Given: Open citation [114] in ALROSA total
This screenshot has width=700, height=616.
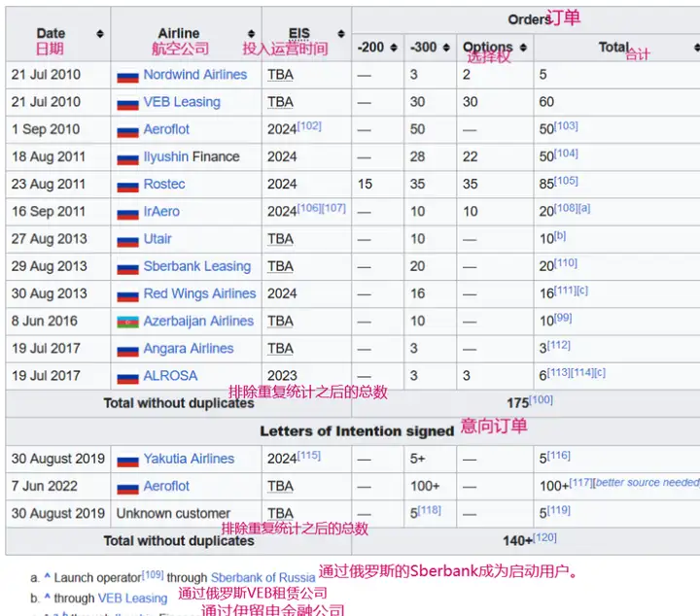Looking at the screenshot, I should pos(582,372).
